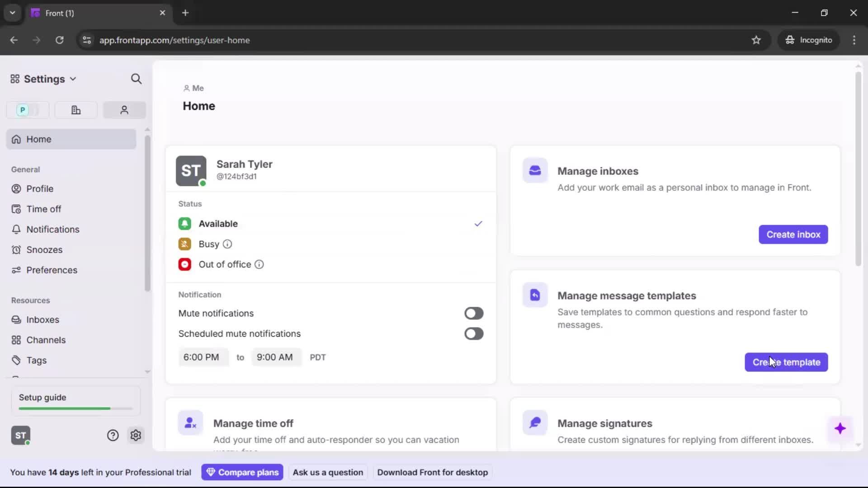Open the browser tab search chevron
The image size is (868, 488).
click(x=12, y=13)
